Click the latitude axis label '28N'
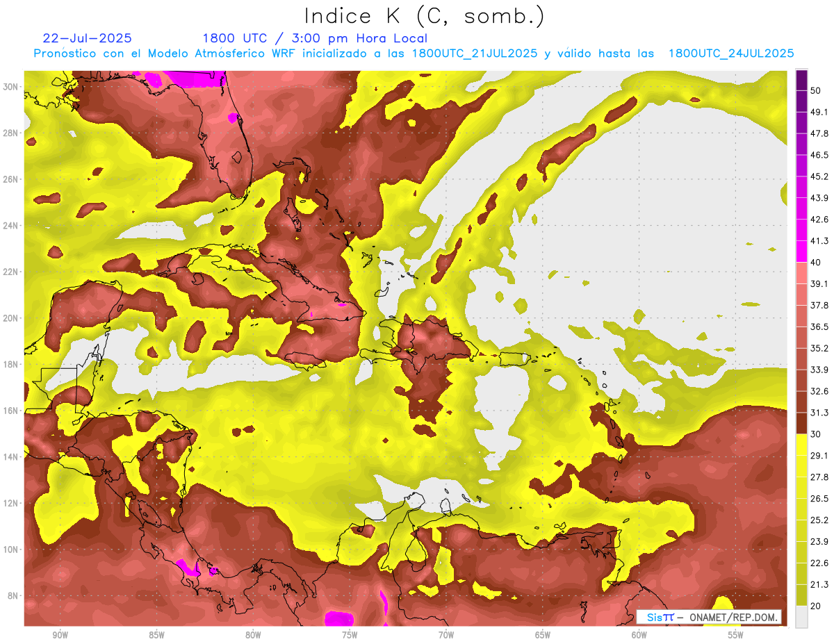834x644 pixels. [x=10, y=133]
